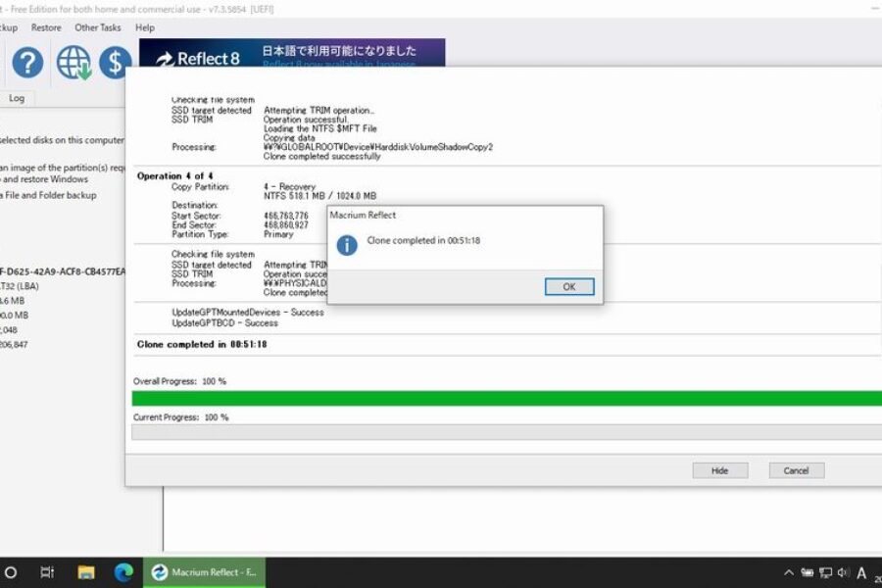Click the "Overall Progress: 100 %" label

tap(179, 381)
